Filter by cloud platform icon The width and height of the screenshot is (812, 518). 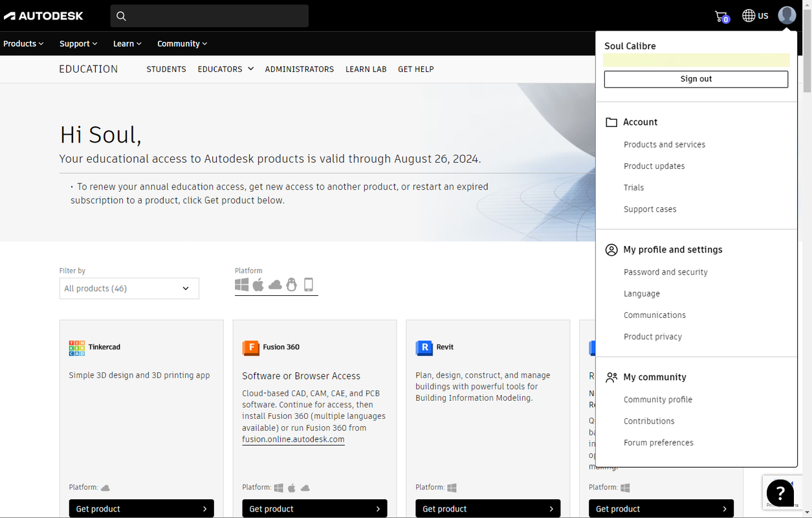[275, 285]
